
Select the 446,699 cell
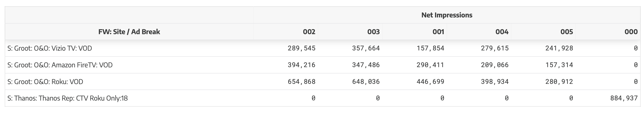coord(430,81)
